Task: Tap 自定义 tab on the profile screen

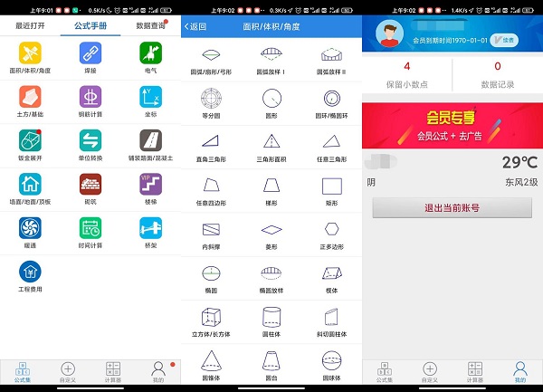Action: click(x=430, y=372)
